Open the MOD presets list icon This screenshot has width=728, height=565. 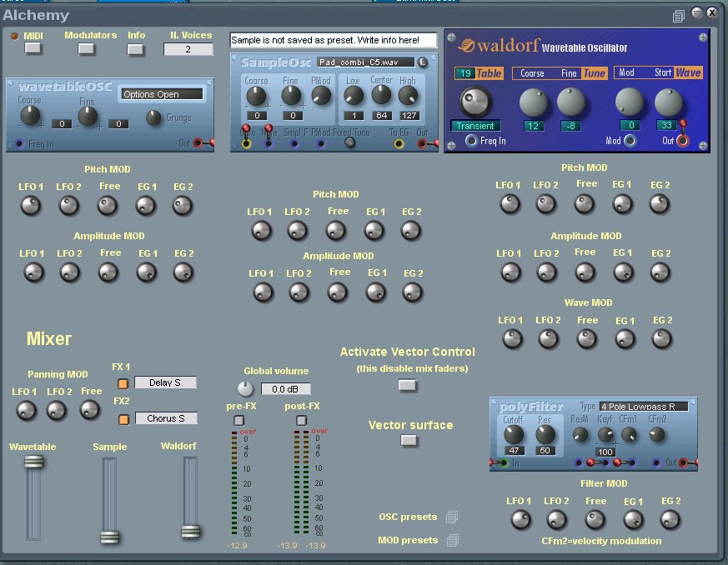[452, 540]
